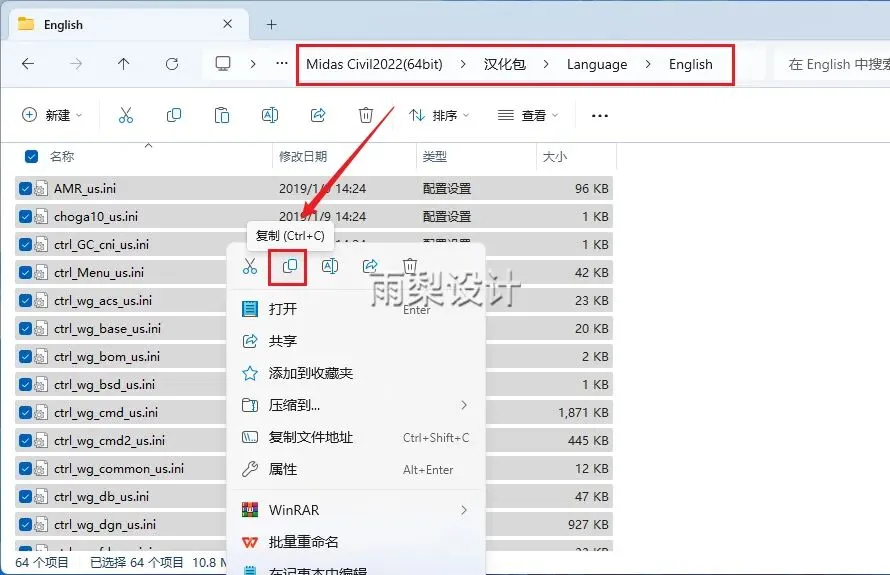Open the address bar ellipsis overflow
Viewport: 890px width, 575px height.
tap(282, 64)
